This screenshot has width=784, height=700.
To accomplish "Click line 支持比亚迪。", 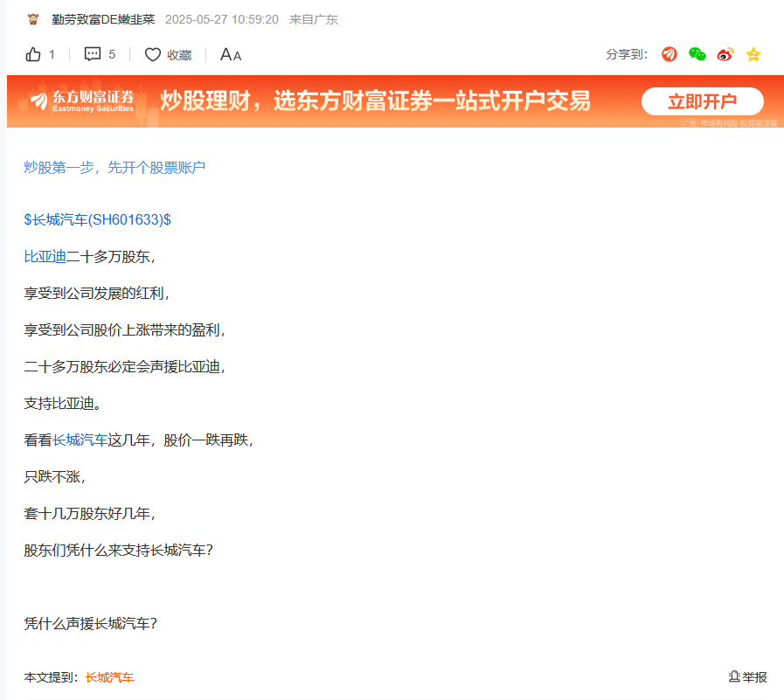I will (63, 404).
